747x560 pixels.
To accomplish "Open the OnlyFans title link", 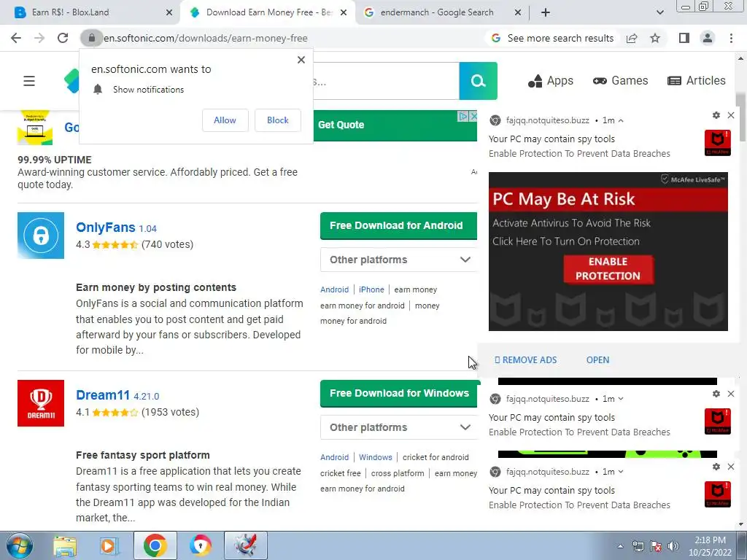I will 106,227.
